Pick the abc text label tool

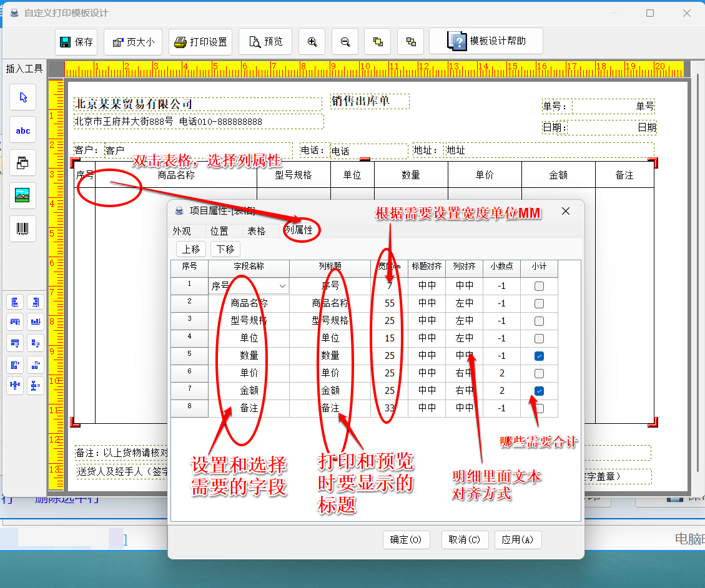tap(23, 130)
